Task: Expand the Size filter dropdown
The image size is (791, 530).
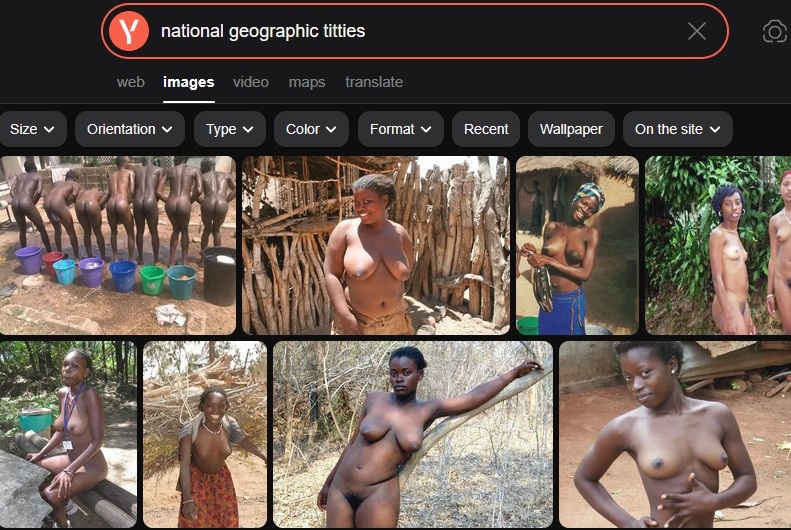Action: [x=32, y=129]
